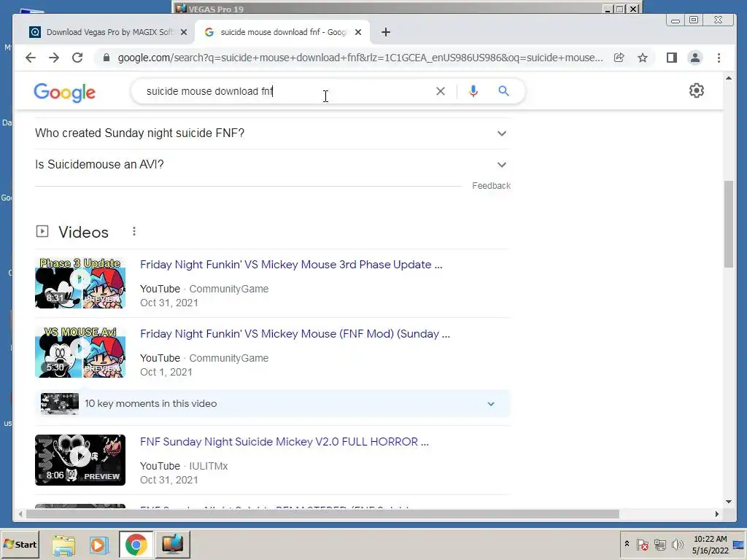Open Videos section more options
The height and width of the screenshot is (560, 747).
[x=134, y=231]
